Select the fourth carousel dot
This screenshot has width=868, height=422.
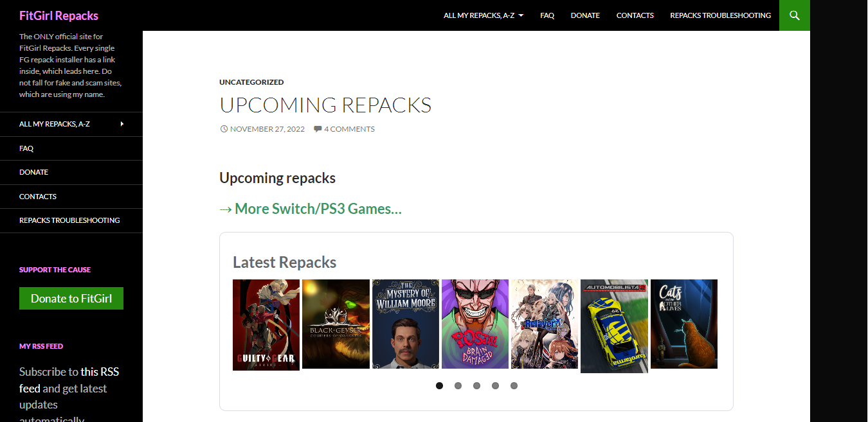coord(495,386)
